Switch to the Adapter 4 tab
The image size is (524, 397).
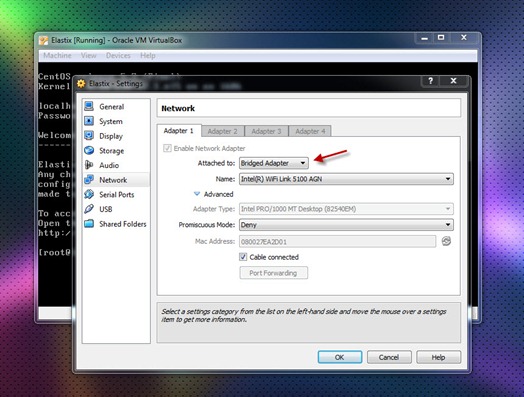tap(310, 131)
